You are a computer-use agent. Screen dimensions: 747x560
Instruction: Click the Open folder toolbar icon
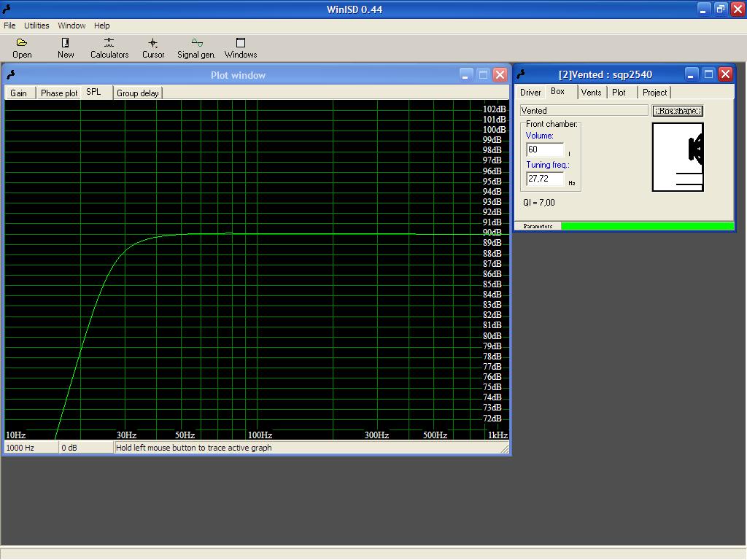click(22, 43)
